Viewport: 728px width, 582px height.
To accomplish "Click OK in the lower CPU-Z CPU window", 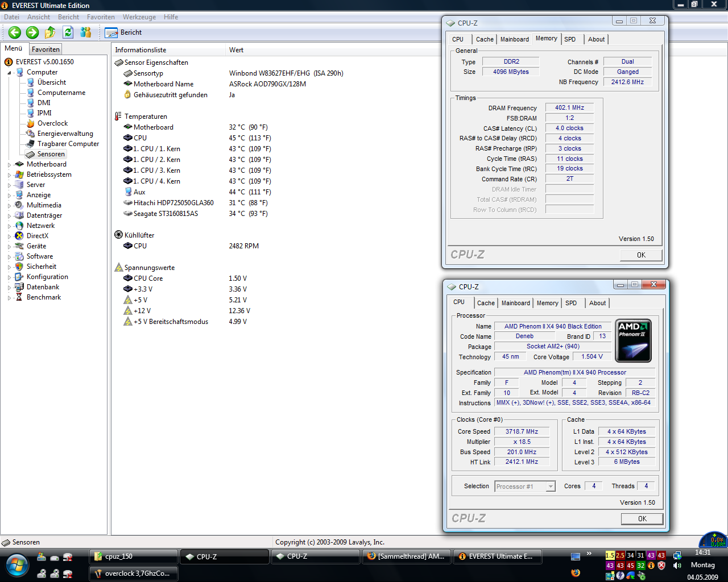I will [642, 518].
